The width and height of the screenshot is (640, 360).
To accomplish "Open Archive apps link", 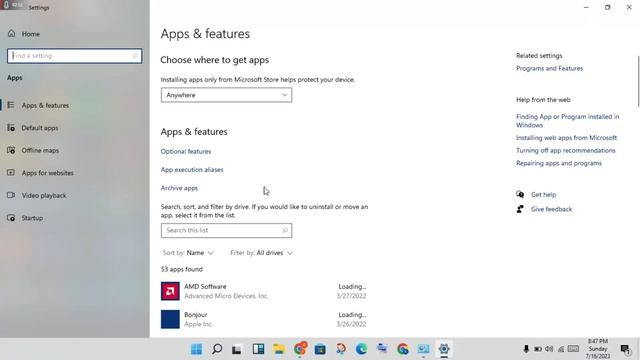I will tap(179, 188).
